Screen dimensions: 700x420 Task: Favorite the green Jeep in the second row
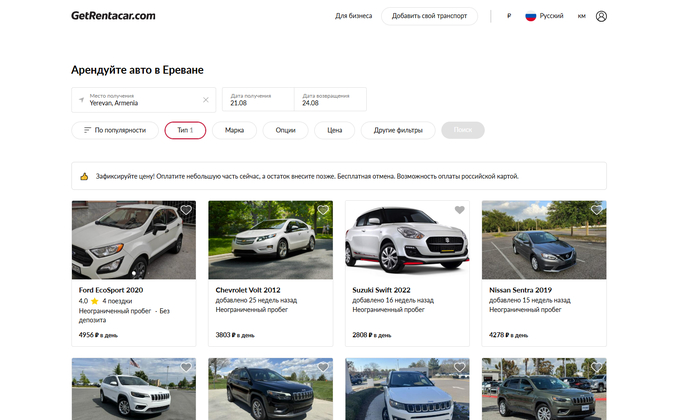596,367
